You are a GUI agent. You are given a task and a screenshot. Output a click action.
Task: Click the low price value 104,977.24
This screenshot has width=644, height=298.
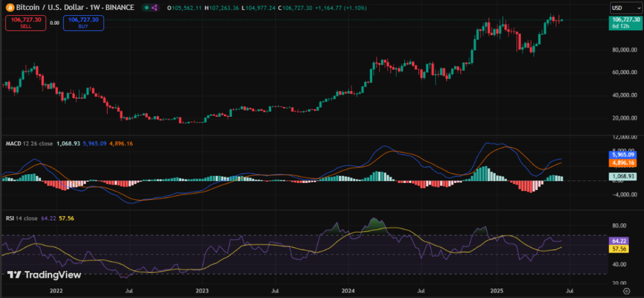pos(260,8)
